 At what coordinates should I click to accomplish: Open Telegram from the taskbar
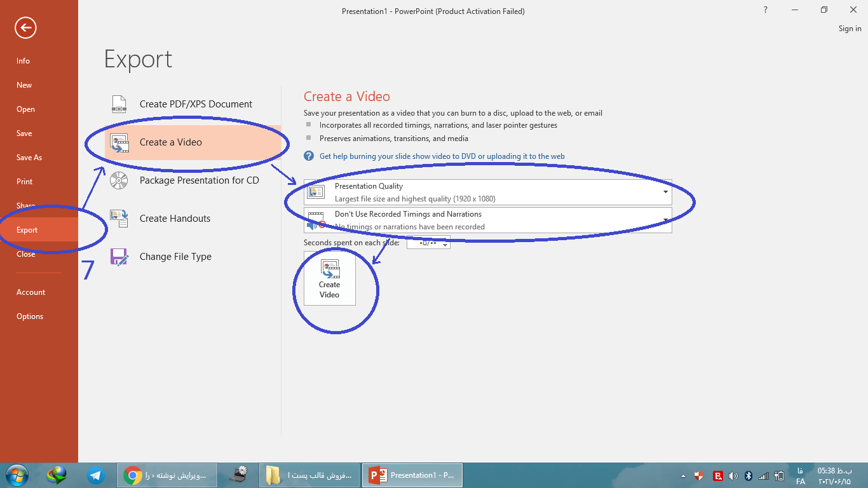coord(96,475)
